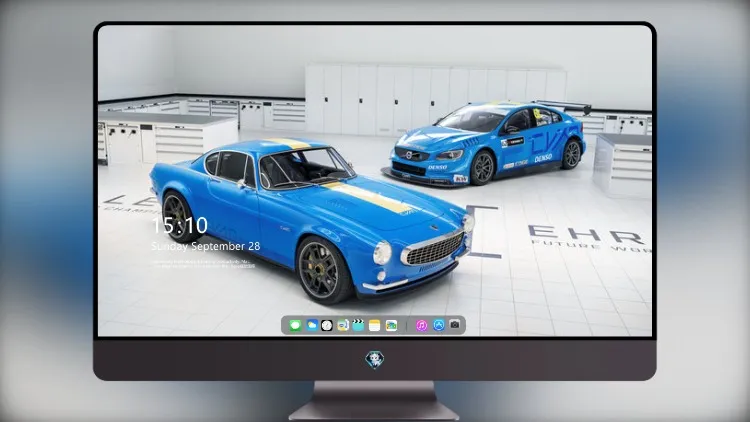This screenshot has height=422, width=750.
Task: Open the blue App Store icon
Action: tap(439, 325)
